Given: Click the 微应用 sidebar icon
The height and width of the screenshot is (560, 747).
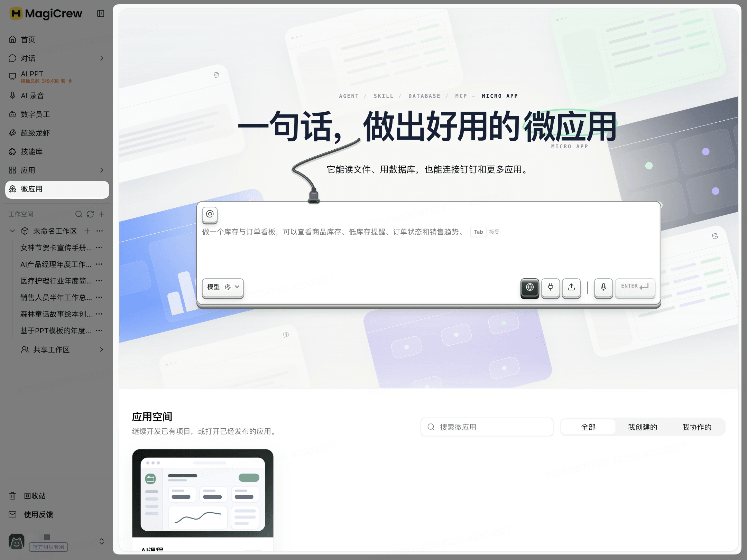Looking at the screenshot, I should tap(12, 189).
